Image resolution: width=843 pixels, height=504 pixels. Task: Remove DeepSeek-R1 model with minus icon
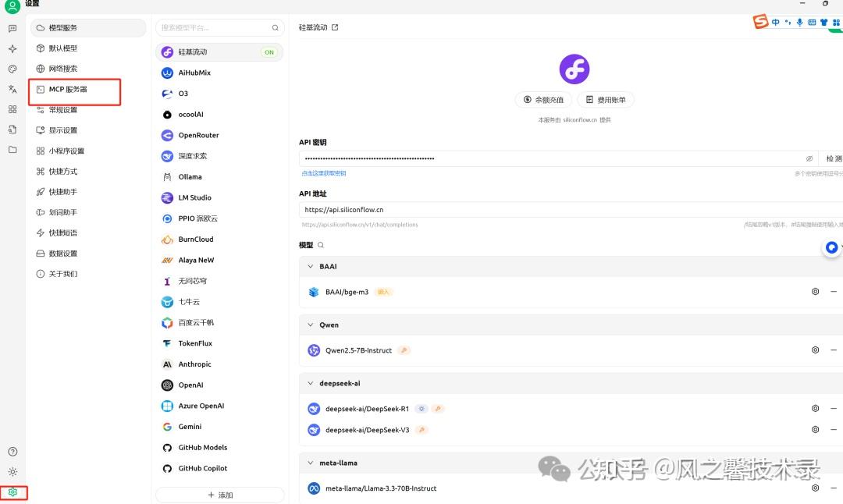pos(834,408)
